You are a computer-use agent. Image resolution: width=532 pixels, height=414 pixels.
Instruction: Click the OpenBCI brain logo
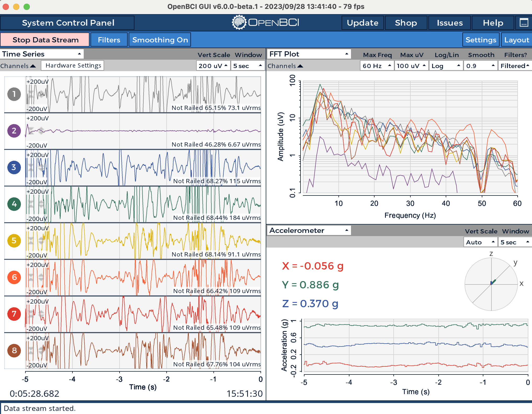239,23
